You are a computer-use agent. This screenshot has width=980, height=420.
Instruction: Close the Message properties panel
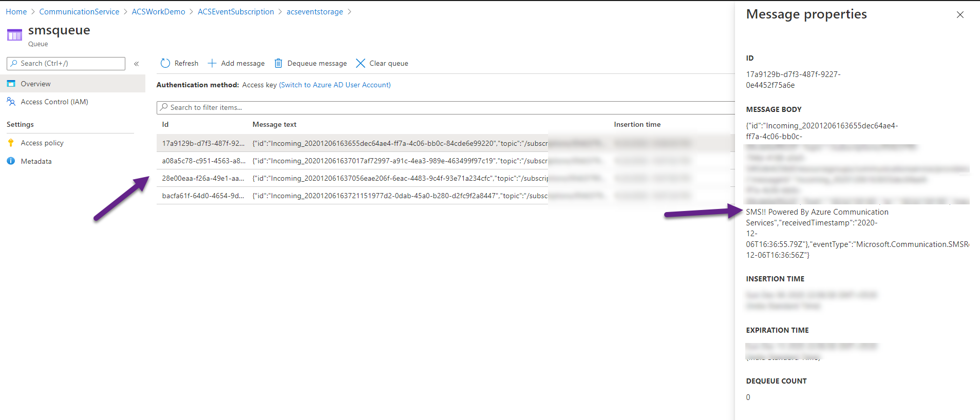tap(959, 15)
